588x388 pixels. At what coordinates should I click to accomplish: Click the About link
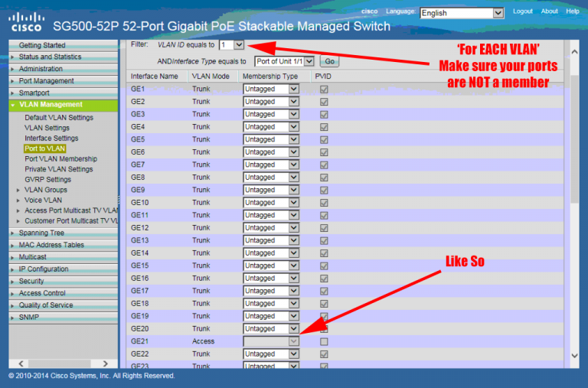pos(549,11)
